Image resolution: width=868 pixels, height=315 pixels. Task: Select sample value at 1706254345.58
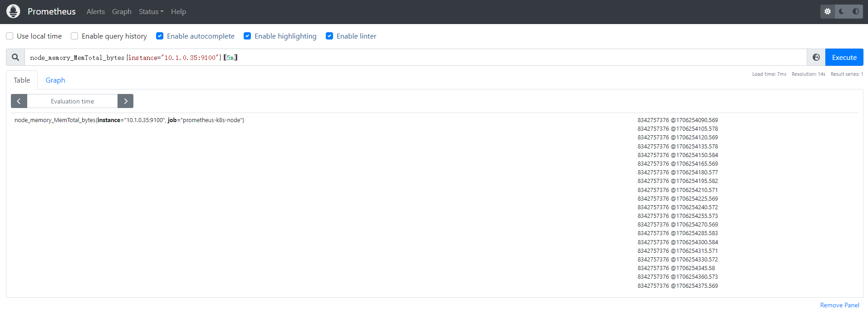pos(676,268)
